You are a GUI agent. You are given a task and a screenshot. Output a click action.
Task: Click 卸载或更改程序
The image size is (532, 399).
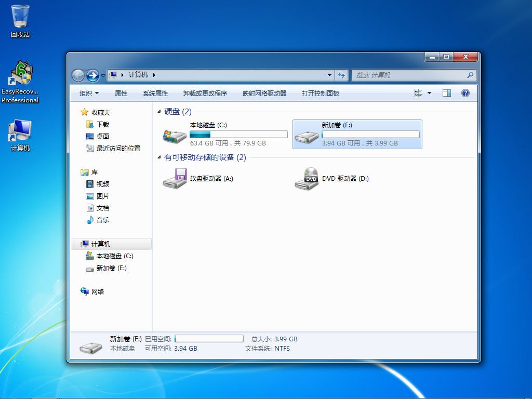point(205,94)
